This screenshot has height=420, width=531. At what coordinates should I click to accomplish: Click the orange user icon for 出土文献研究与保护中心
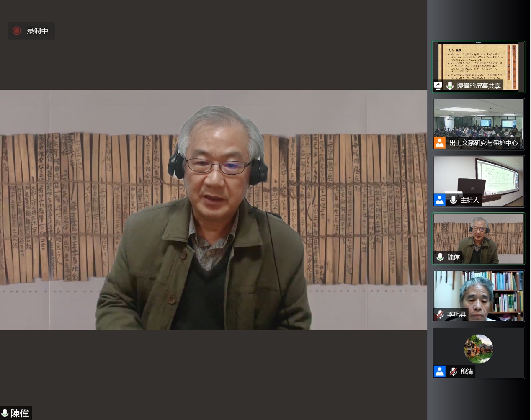[x=439, y=143]
